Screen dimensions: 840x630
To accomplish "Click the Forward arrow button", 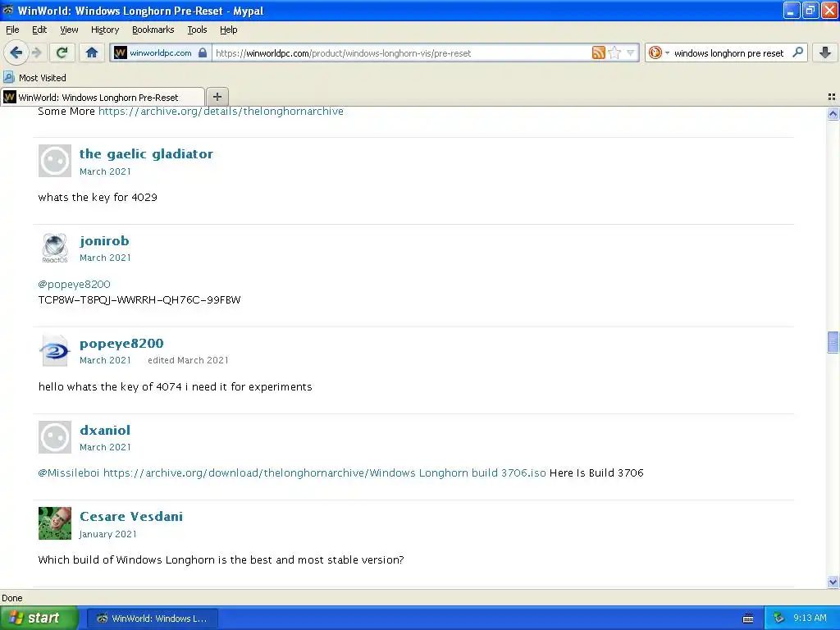I will tap(36, 52).
